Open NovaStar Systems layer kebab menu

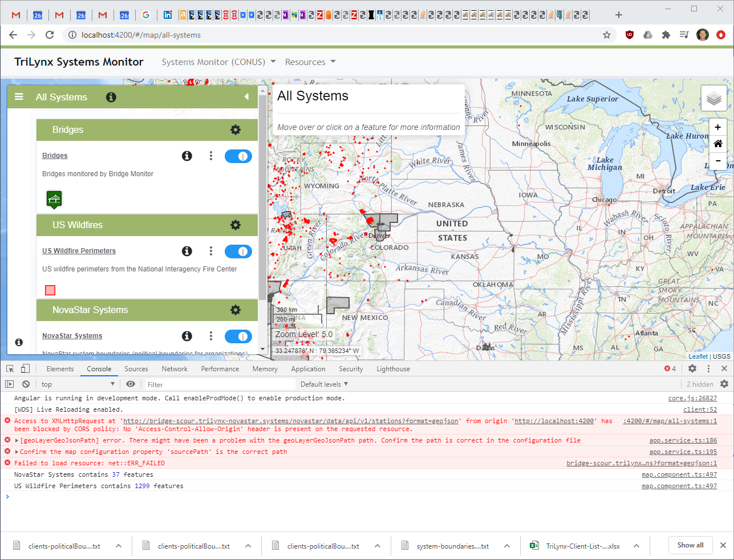(x=211, y=336)
